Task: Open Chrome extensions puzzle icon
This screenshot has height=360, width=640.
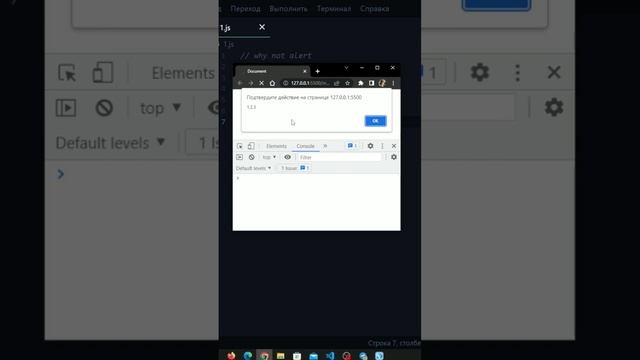Action: [360, 83]
